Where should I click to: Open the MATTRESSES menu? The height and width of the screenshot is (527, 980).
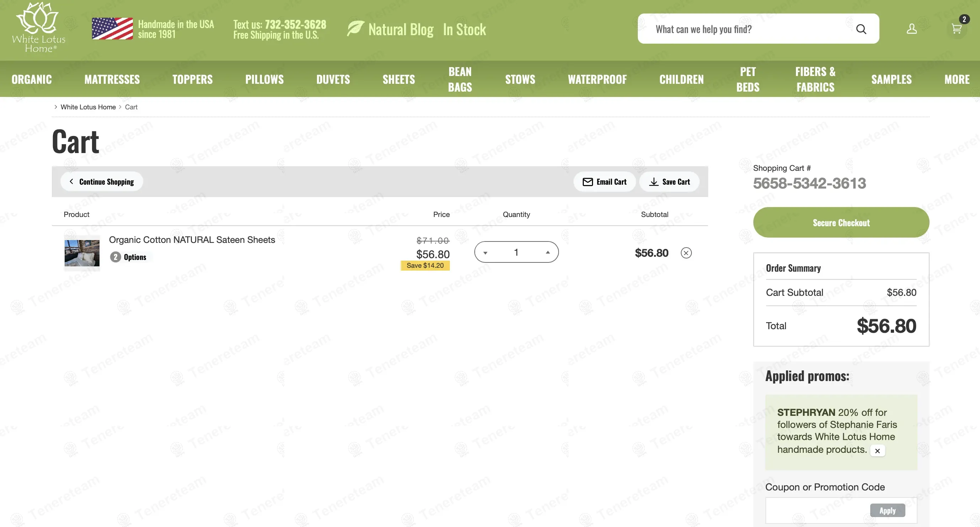point(112,79)
